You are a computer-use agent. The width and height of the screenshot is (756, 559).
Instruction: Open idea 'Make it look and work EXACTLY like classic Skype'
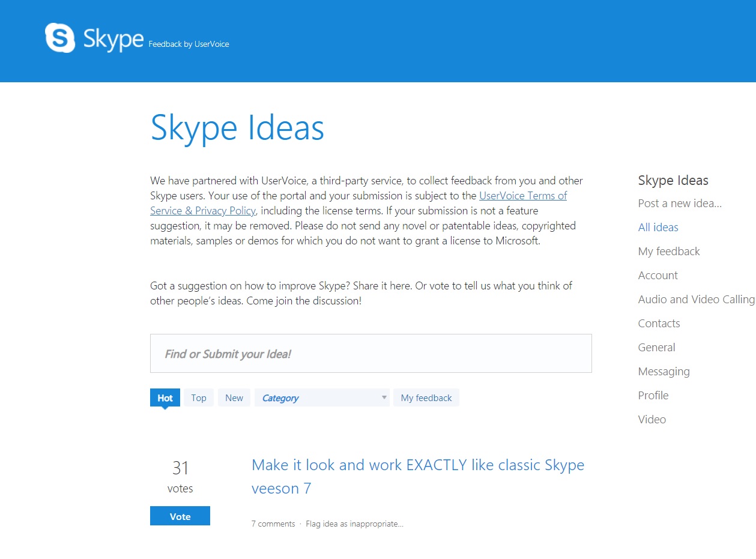pyautogui.click(x=418, y=476)
